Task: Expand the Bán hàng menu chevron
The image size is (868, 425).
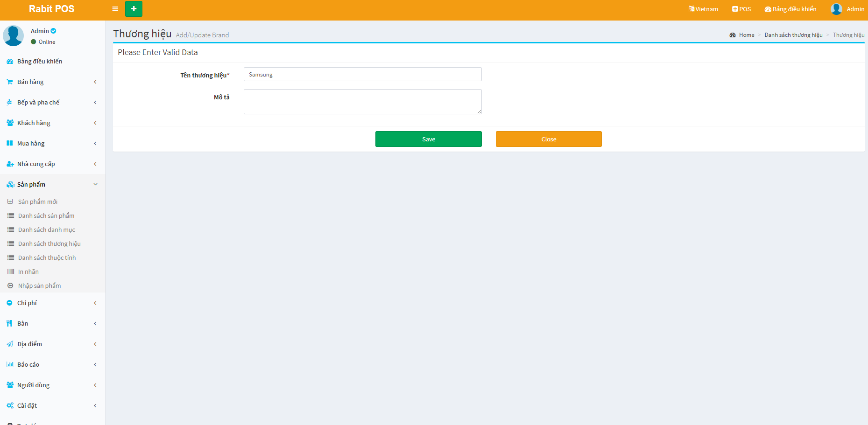Action: (x=95, y=82)
